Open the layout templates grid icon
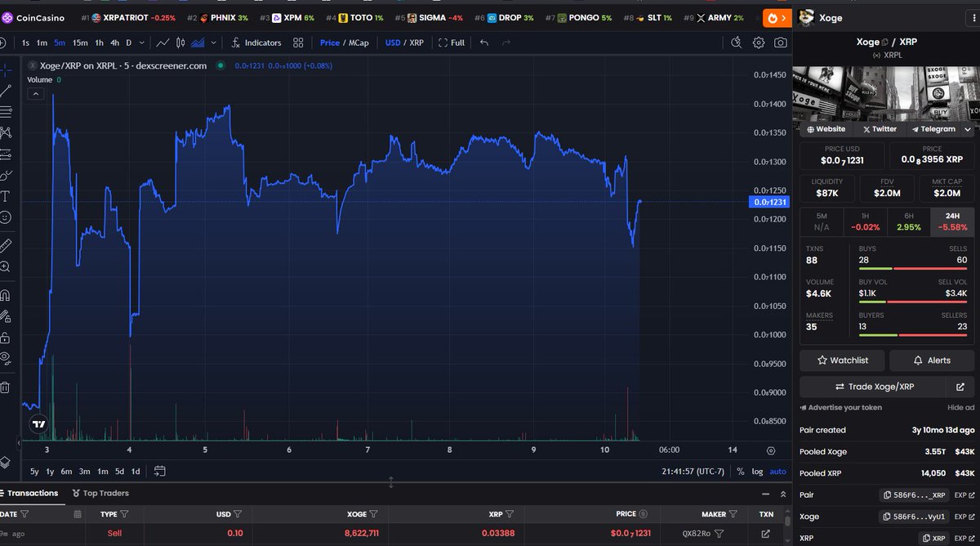 tap(299, 43)
